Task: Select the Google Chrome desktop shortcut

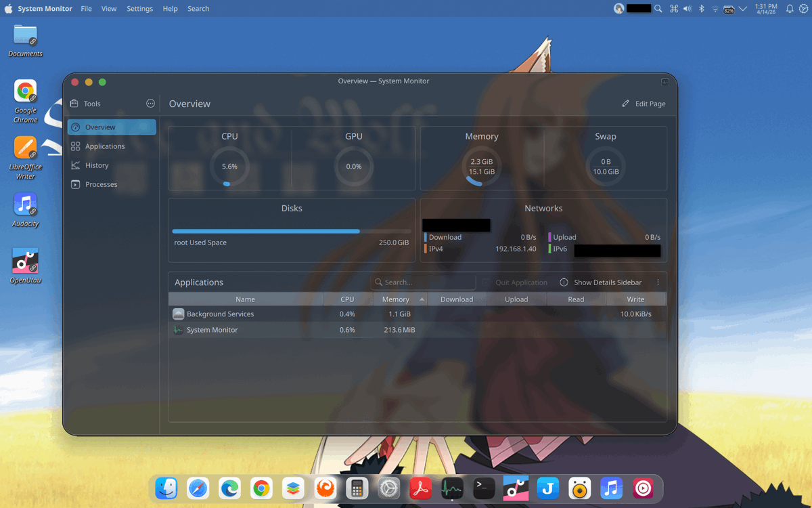Action: (26, 102)
